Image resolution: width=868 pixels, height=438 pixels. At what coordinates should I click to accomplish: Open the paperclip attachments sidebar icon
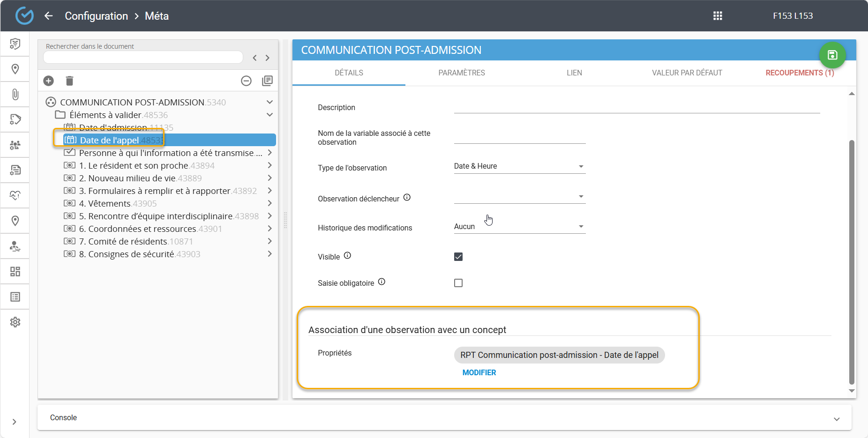point(15,95)
